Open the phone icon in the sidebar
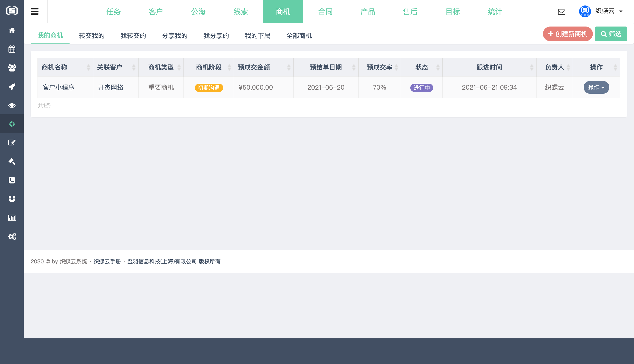 12,180
